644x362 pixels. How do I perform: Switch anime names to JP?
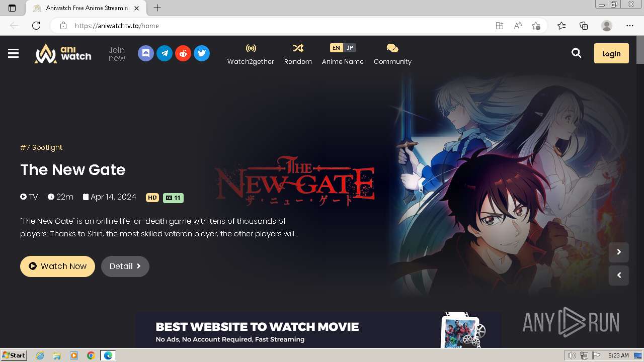350,48
